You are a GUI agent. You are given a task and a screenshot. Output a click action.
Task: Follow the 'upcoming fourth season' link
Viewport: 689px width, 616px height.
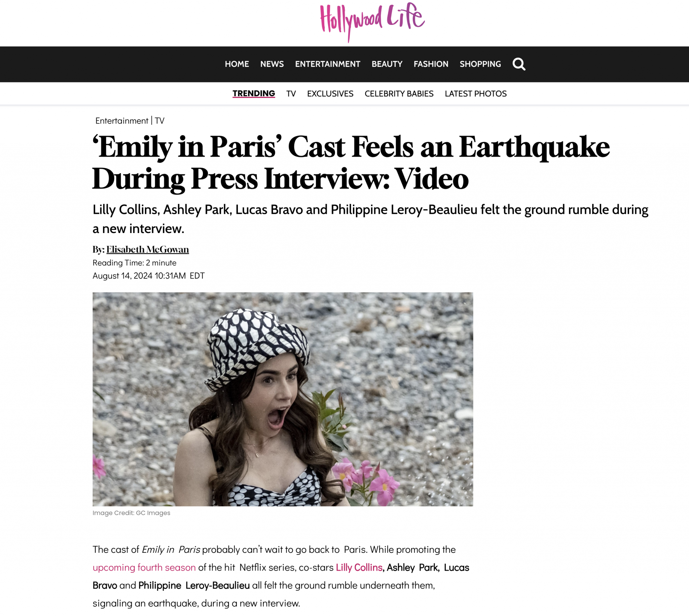point(144,568)
